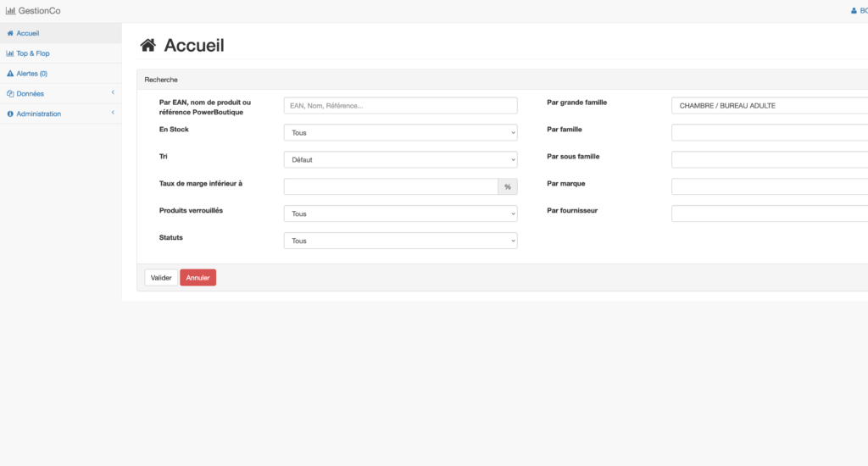Click the GestionCo bar chart logo icon
Viewport: 868px width, 466px height.
[x=10, y=10]
